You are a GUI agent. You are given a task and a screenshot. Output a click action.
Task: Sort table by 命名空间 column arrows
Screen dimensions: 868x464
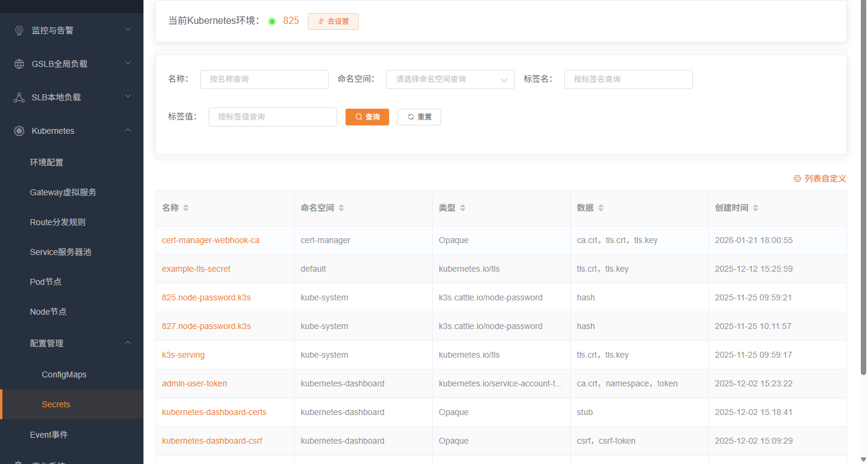341,208
